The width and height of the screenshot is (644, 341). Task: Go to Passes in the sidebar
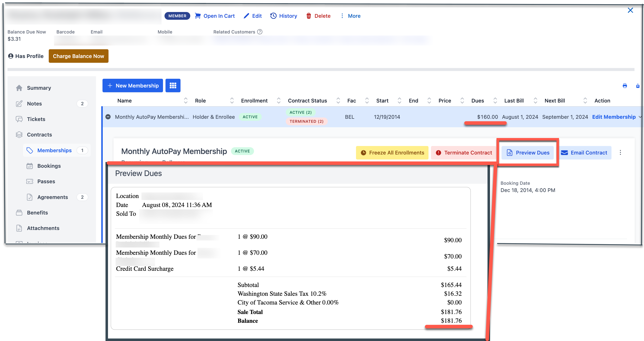(x=46, y=181)
